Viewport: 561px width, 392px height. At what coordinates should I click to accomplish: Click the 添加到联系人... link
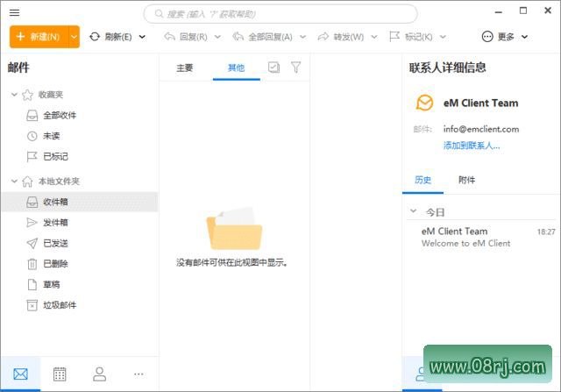[x=472, y=146]
